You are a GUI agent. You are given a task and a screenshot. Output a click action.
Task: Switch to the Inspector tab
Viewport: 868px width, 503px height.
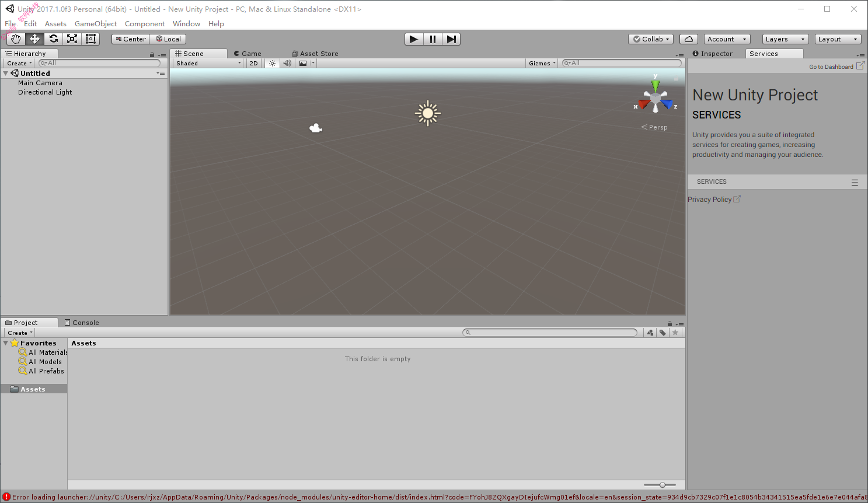(713, 54)
